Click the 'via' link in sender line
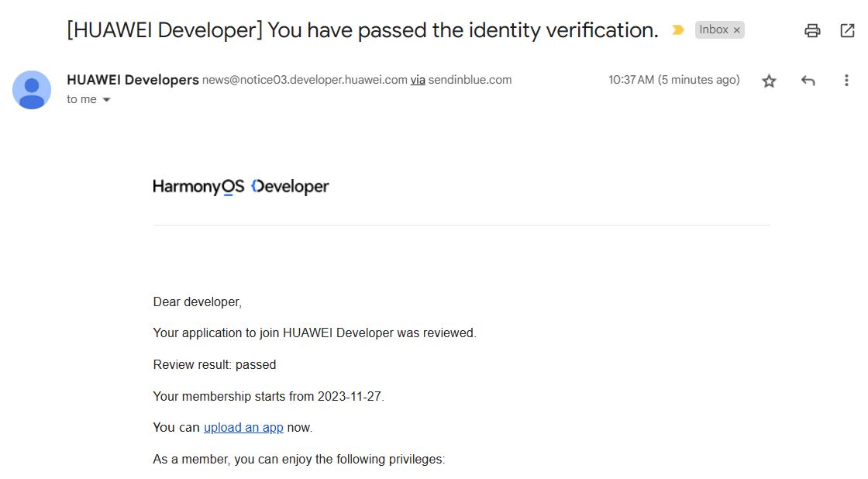Screen dimensions: 868x479 pos(418,80)
